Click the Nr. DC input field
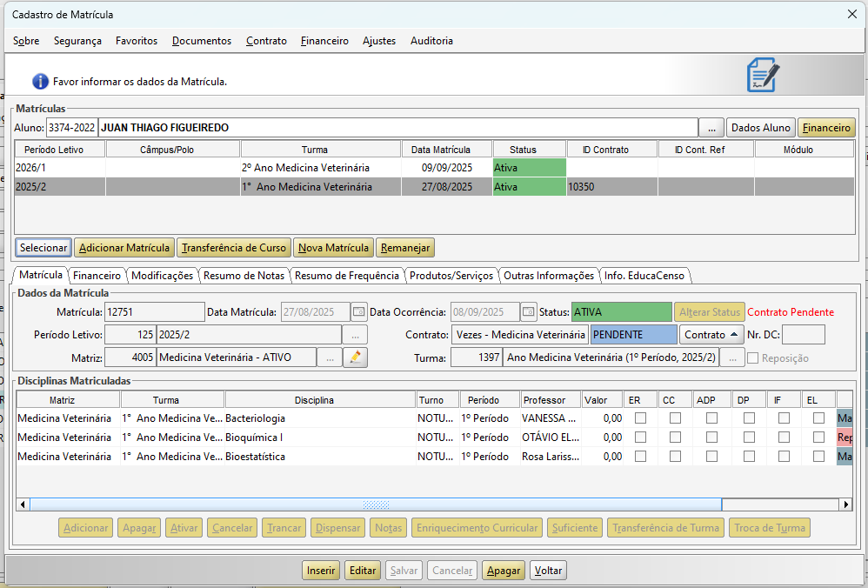The image size is (868, 588). pyautogui.click(x=804, y=334)
